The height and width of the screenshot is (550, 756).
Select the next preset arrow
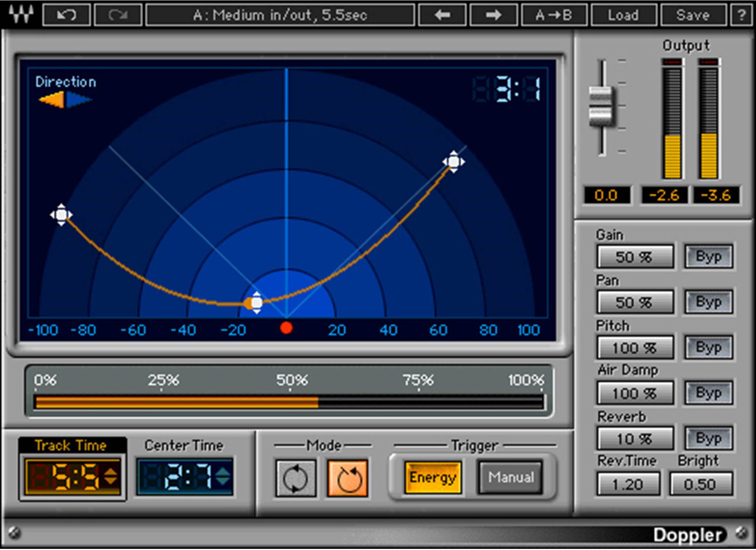click(493, 15)
